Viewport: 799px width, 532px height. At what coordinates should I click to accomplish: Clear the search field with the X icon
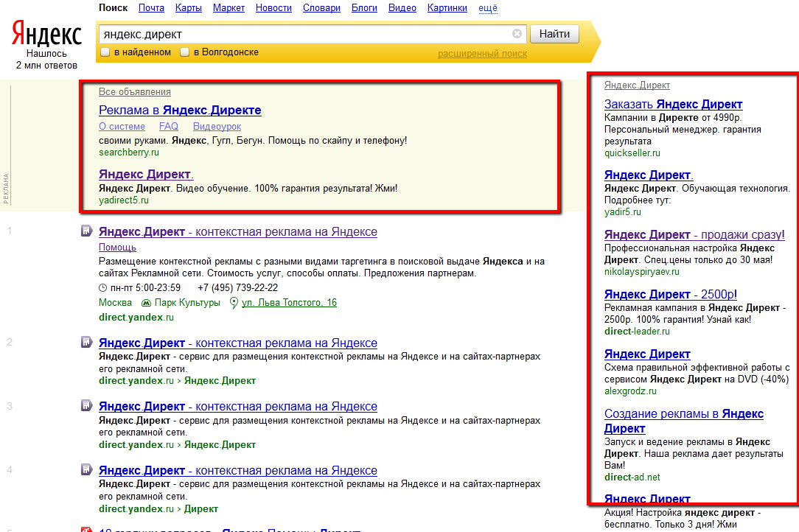click(x=517, y=34)
